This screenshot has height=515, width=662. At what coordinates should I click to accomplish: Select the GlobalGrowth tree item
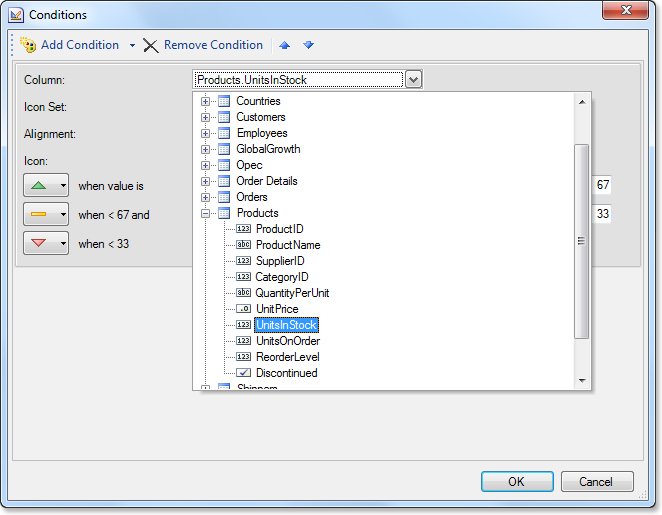coord(268,149)
